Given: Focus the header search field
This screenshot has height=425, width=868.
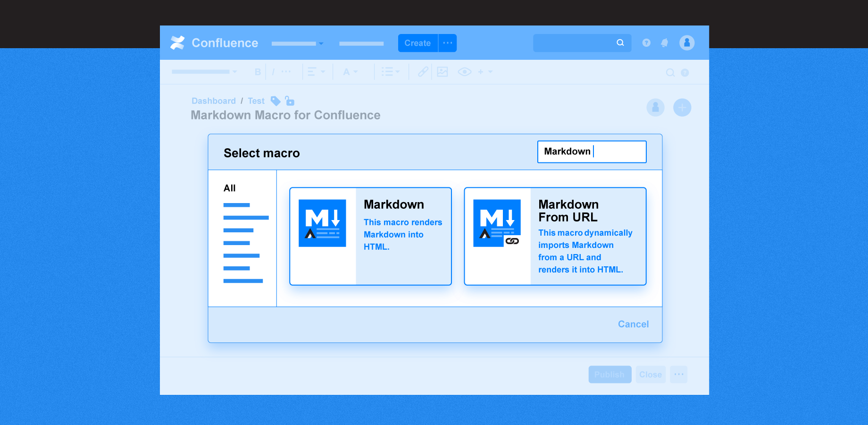Looking at the screenshot, I should 582,43.
